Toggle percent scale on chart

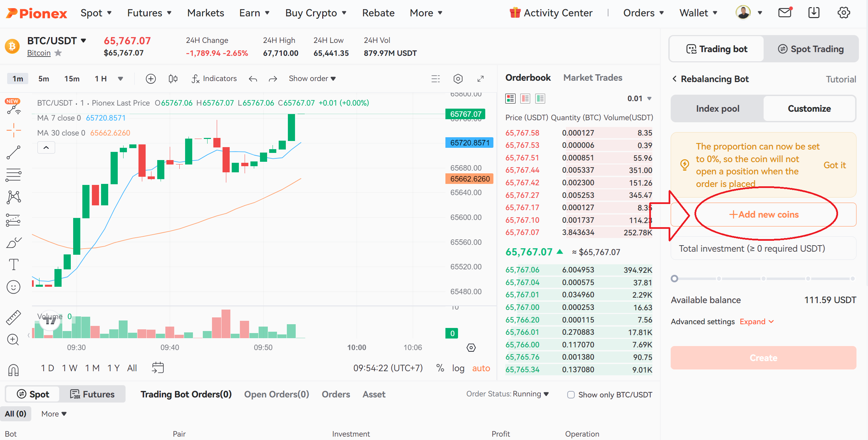tap(440, 368)
